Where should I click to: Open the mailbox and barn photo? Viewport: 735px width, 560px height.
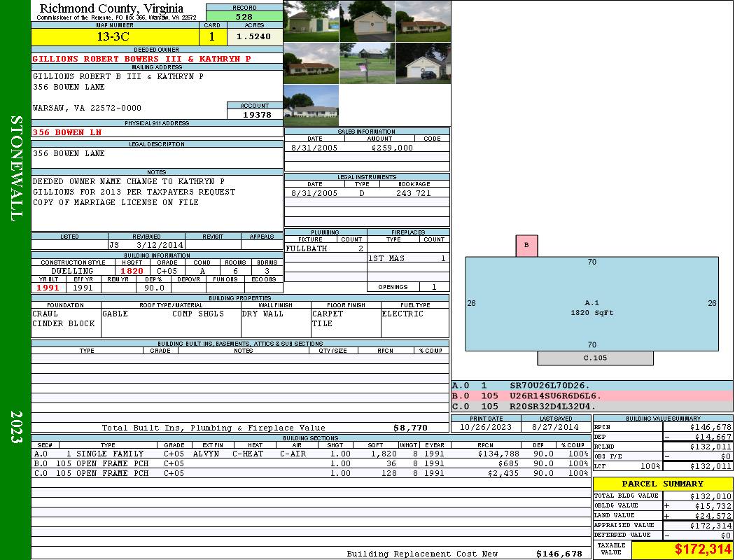point(367,64)
